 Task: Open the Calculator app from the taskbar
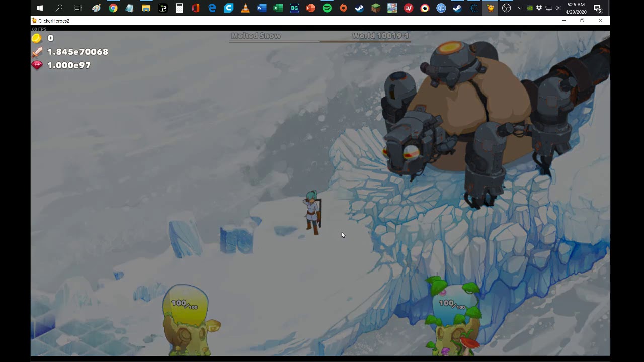(x=179, y=8)
